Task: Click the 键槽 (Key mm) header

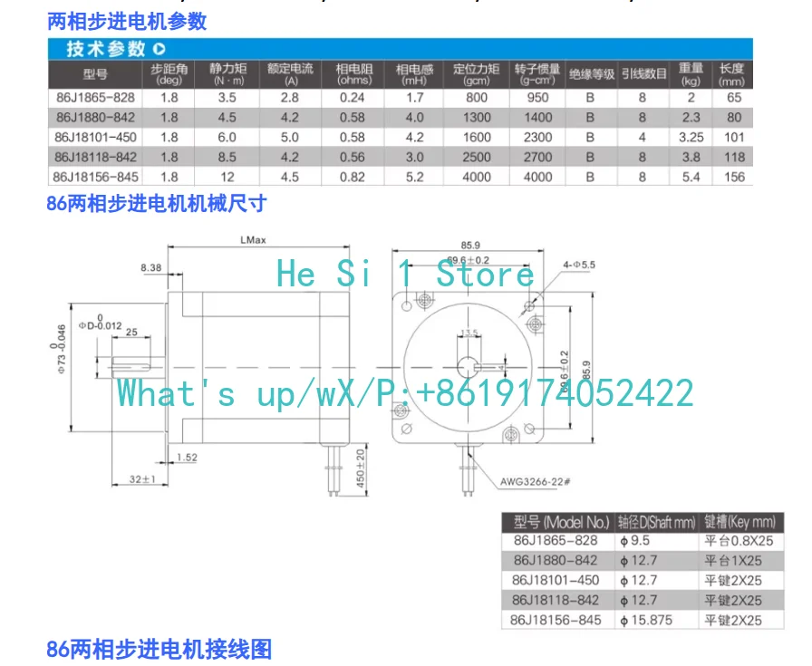Action: (x=741, y=522)
